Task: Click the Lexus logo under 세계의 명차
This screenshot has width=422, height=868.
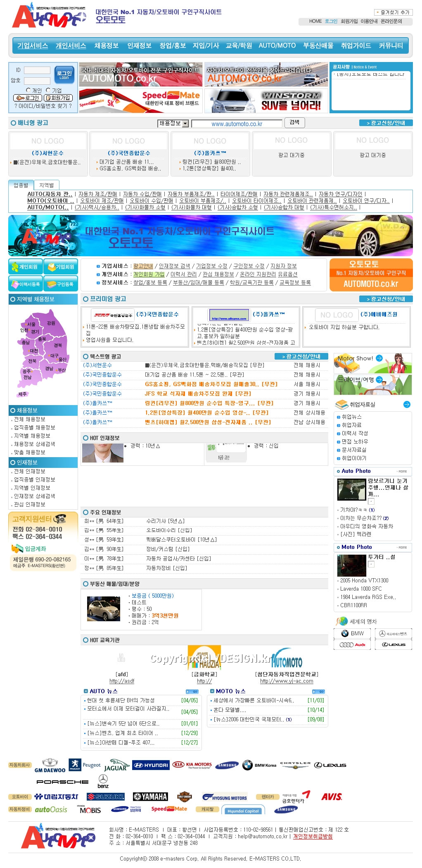Action: coord(394,645)
